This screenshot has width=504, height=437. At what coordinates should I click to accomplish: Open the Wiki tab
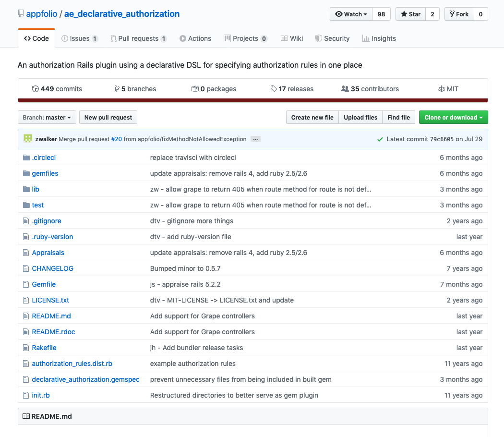[x=292, y=38]
